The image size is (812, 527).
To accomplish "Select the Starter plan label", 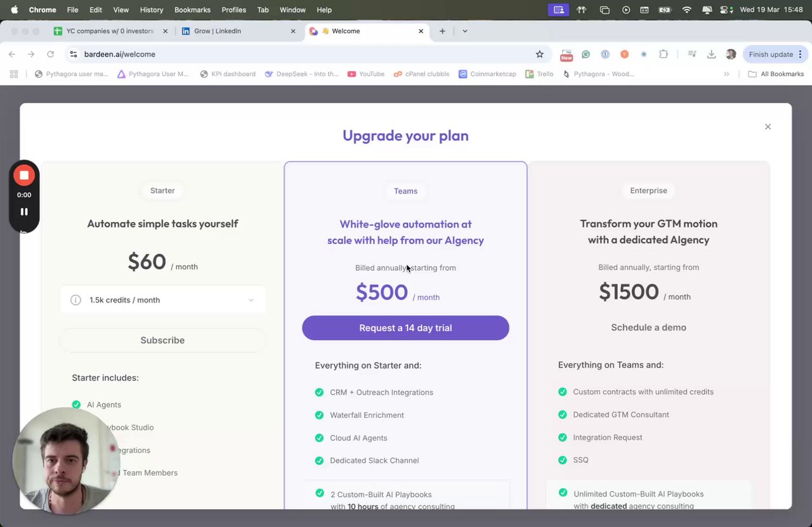I will [x=162, y=190].
